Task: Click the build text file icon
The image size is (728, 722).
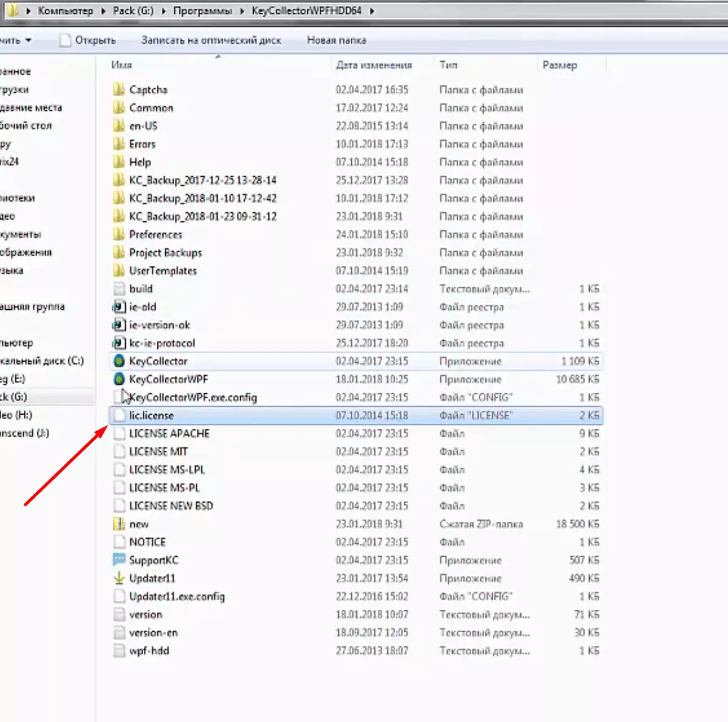Action: [120, 289]
